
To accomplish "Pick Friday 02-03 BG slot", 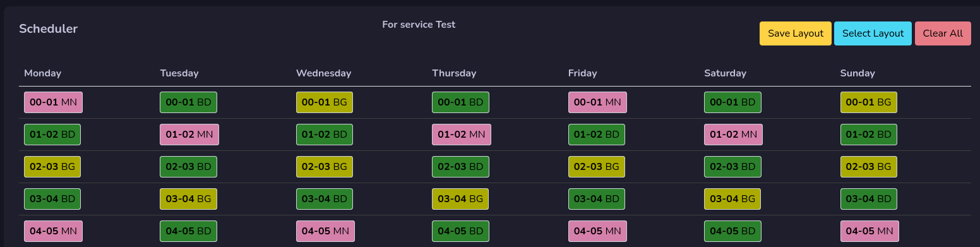I will point(597,167).
